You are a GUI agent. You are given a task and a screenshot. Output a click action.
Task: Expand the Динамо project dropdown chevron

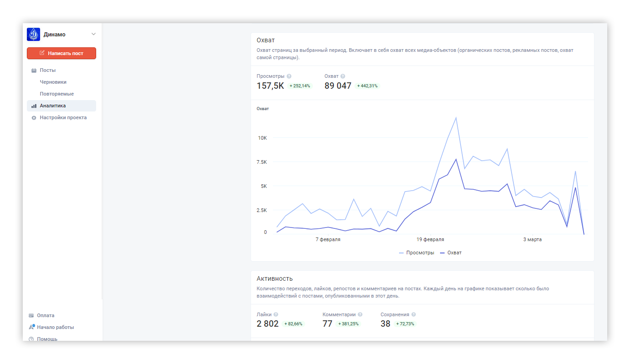point(93,34)
